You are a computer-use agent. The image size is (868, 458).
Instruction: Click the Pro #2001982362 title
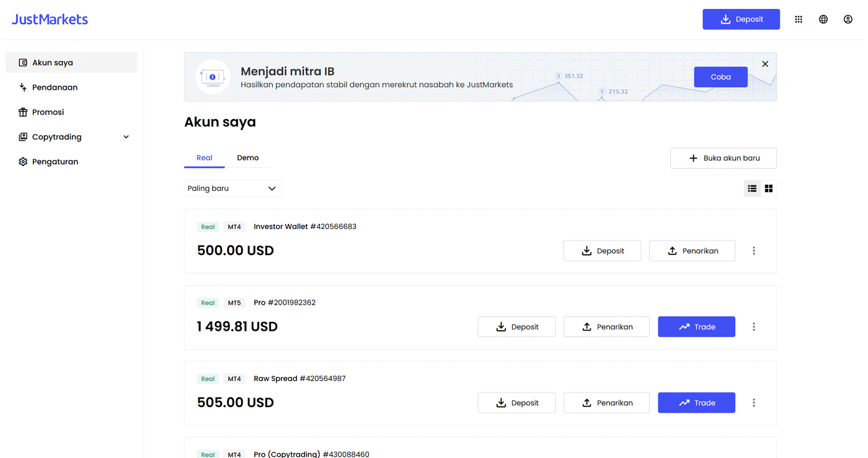click(x=285, y=303)
